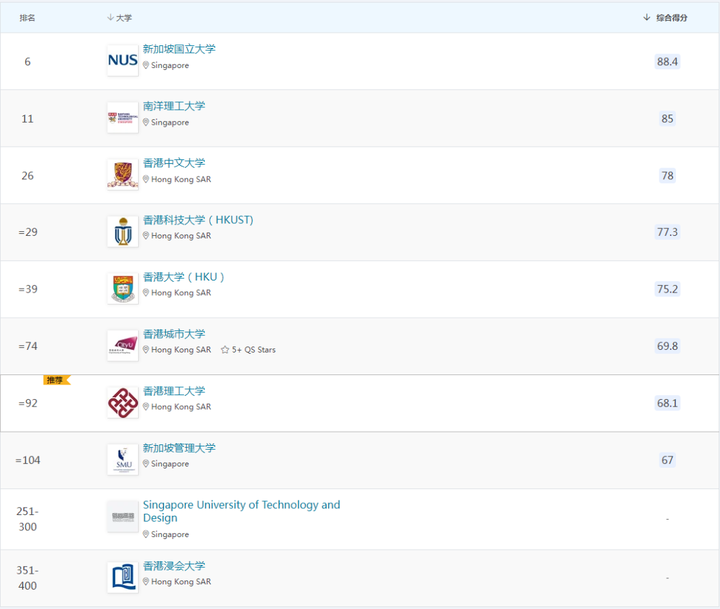
Task: Open the 香港浸会大学 link
Action: (x=174, y=566)
